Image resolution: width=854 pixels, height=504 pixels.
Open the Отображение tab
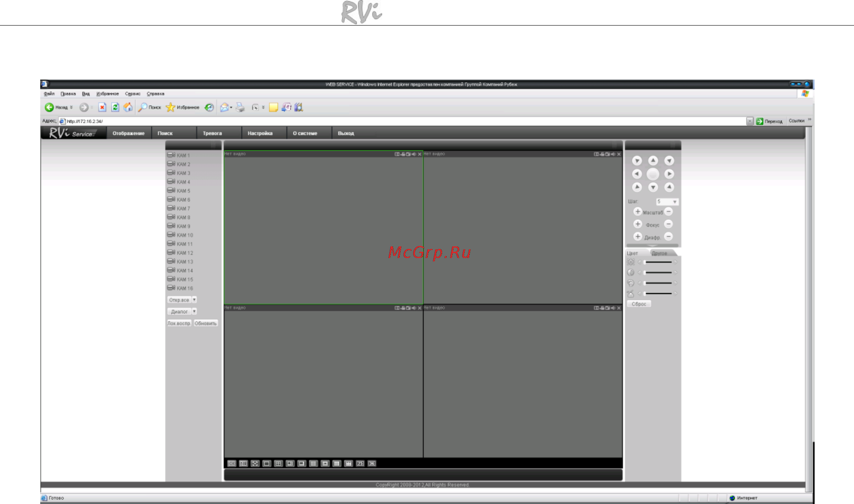pos(129,133)
